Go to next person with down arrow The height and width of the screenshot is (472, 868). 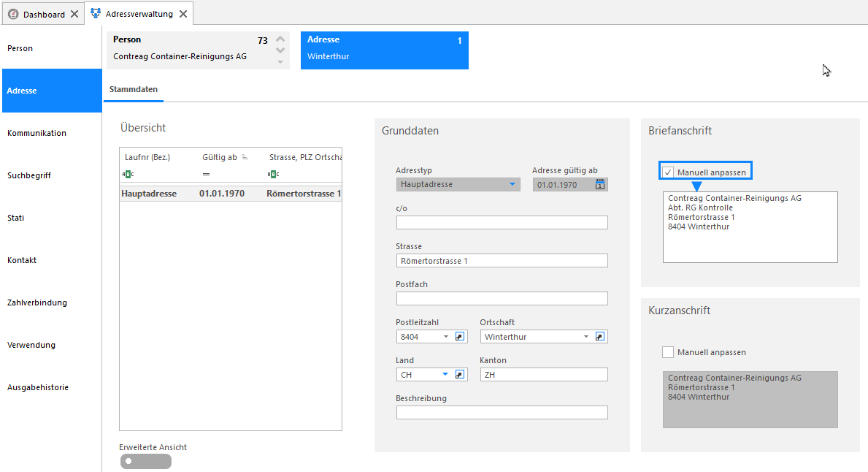pos(280,50)
